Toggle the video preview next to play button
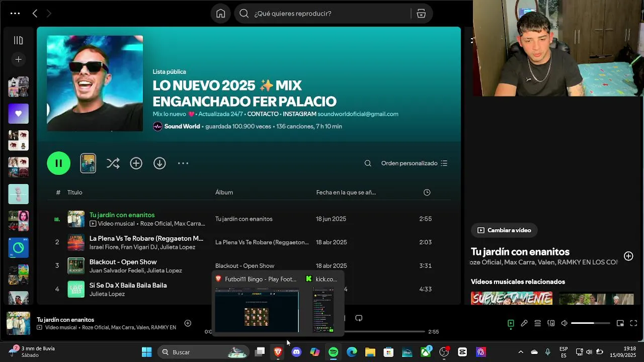Image resolution: width=644 pixels, height=362 pixels. (88, 163)
